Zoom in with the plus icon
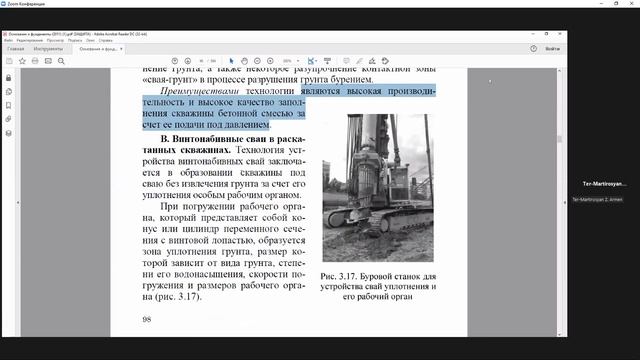The height and width of the screenshot is (360, 640). coord(270,61)
